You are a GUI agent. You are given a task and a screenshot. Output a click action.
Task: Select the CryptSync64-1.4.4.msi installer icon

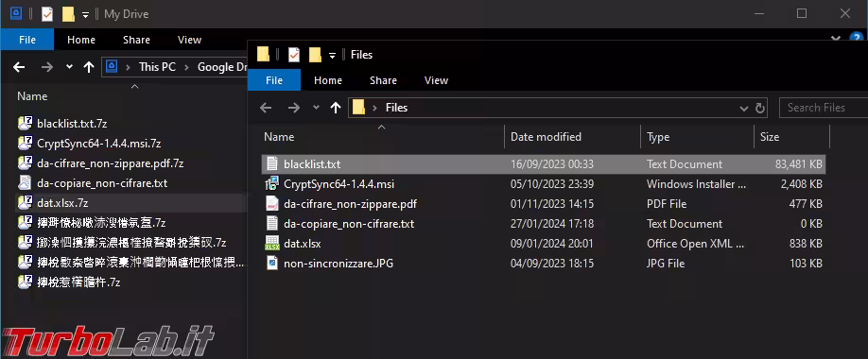(271, 183)
